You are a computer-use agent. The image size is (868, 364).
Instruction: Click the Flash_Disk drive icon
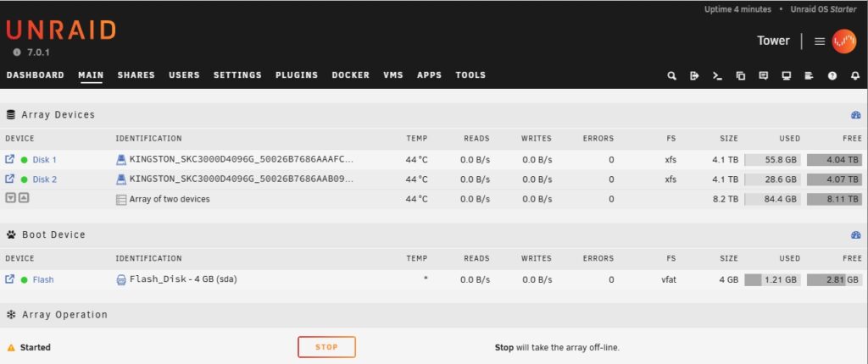[x=120, y=280]
